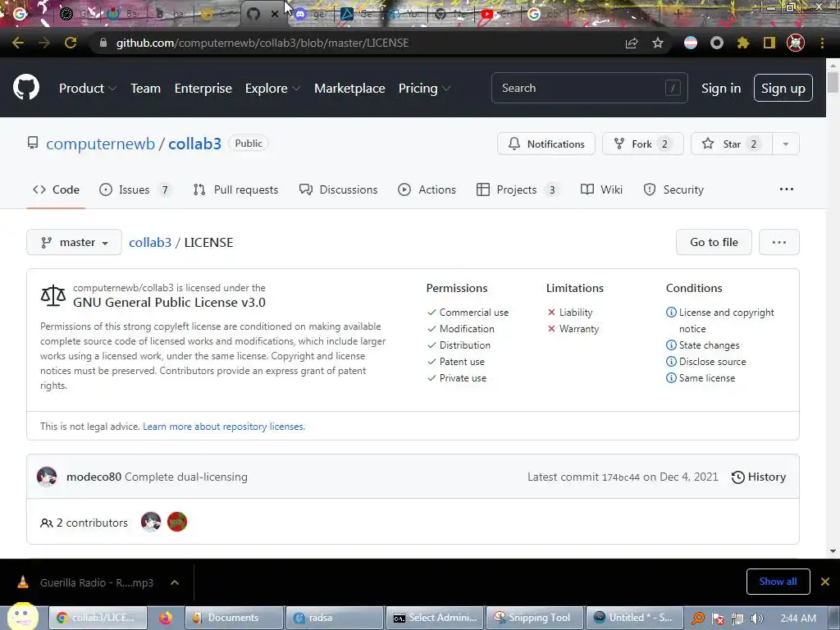The image size is (840, 630).
Task: Click info icon next to Same license
Action: (671, 377)
